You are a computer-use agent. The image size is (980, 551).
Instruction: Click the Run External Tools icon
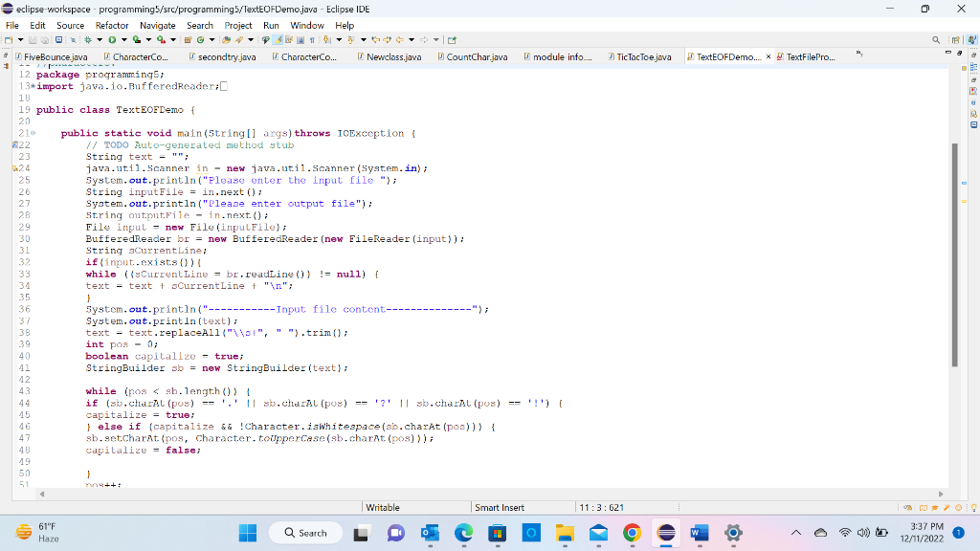[161, 40]
